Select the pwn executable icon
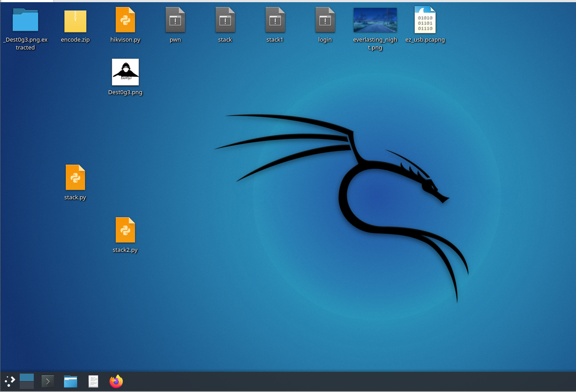The image size is (576, 392). (x=175, y=20)
